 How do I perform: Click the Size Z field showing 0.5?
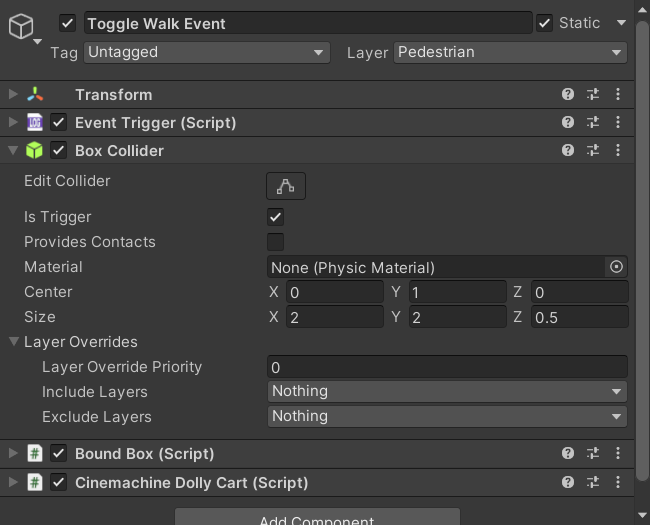580,317
